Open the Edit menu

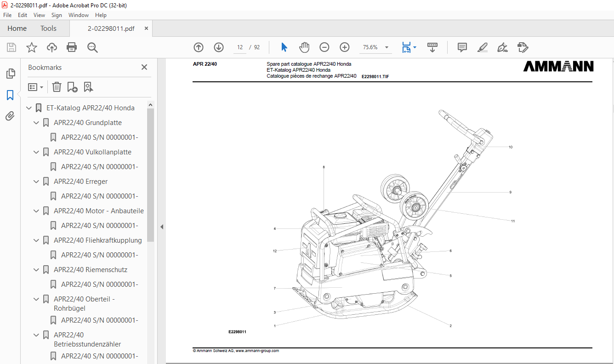click(x=23, y=15)
